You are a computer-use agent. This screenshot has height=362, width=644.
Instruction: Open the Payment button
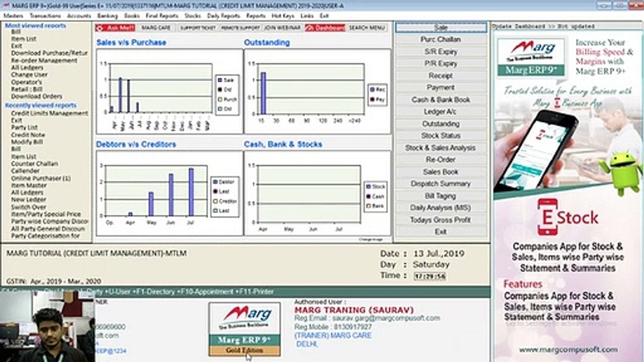(441, 87)
